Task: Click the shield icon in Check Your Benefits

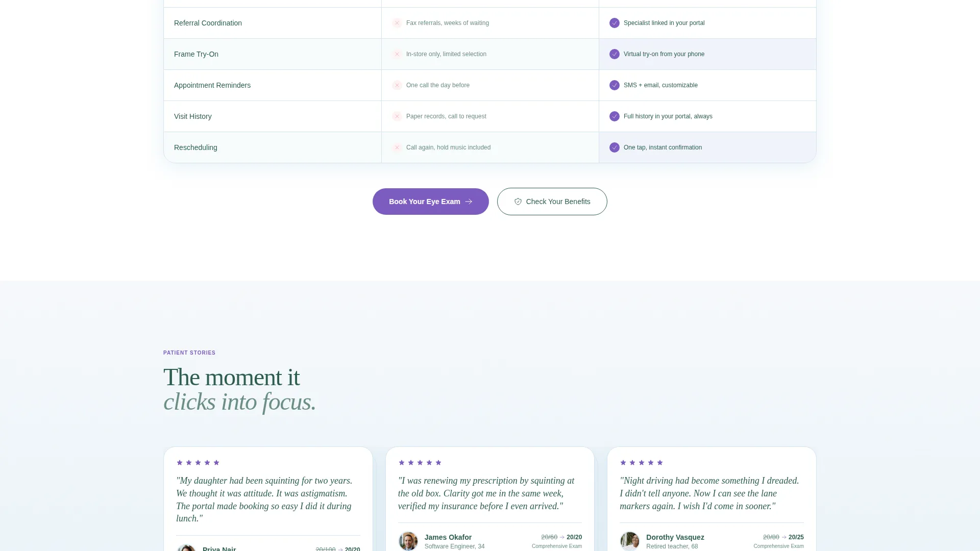Action: (x=518, y=202)
